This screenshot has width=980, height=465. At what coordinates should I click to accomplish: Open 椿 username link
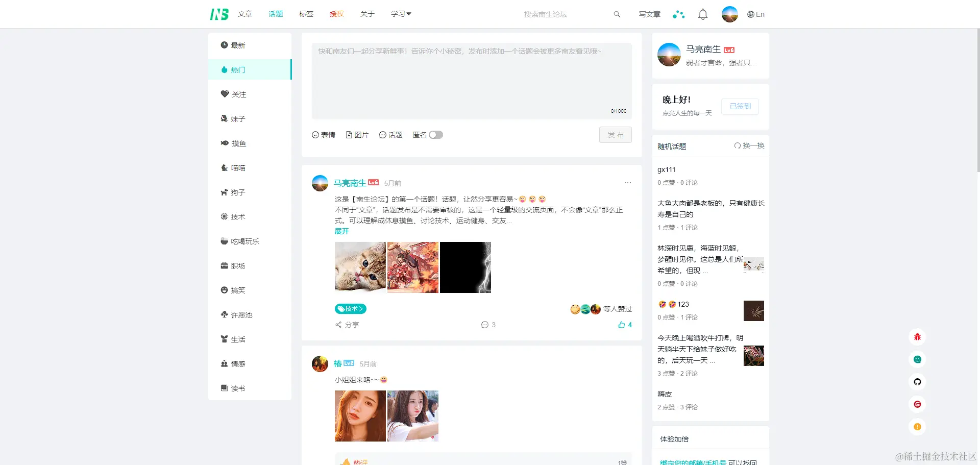(337, 363)
